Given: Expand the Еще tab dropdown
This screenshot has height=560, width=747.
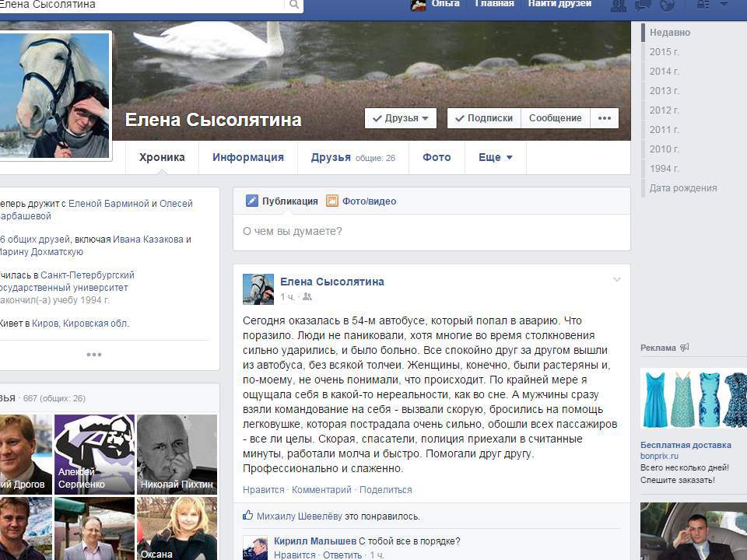Looking at the screenshot, I should [496, 157].
